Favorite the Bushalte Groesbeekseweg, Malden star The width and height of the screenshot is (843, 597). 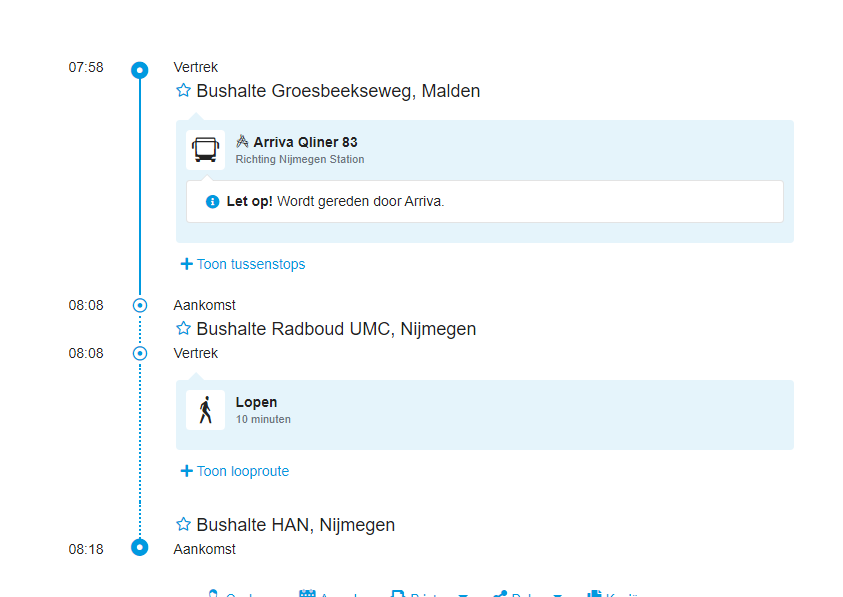tap(183, 91)
